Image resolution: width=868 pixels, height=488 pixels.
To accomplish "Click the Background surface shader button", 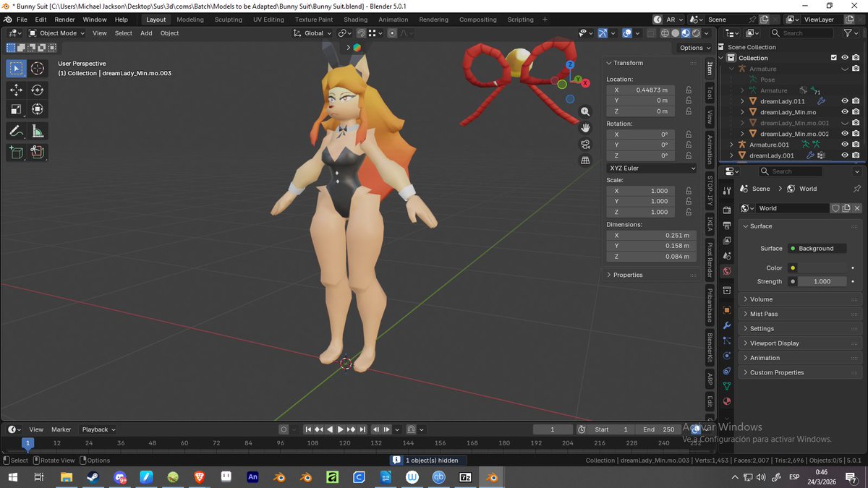I will (817, 248).
